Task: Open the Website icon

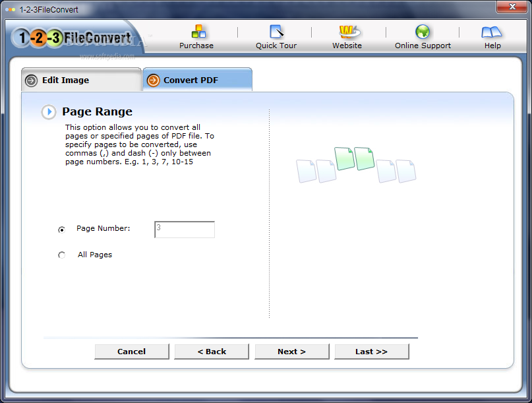Action: [x=349, y=32]
